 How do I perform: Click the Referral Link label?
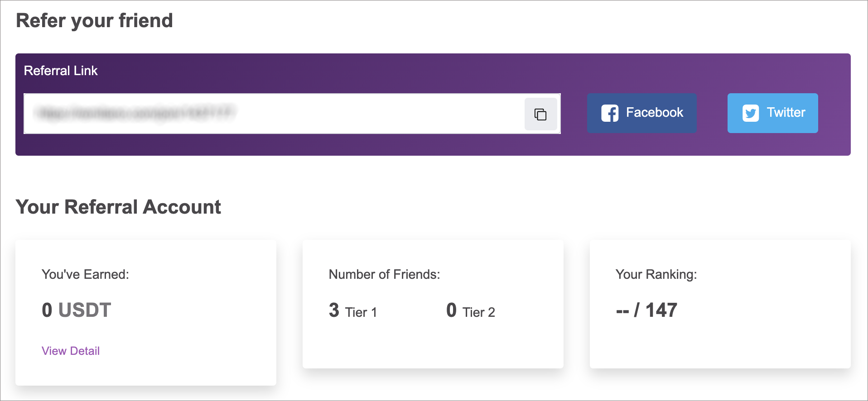point(61,71)
